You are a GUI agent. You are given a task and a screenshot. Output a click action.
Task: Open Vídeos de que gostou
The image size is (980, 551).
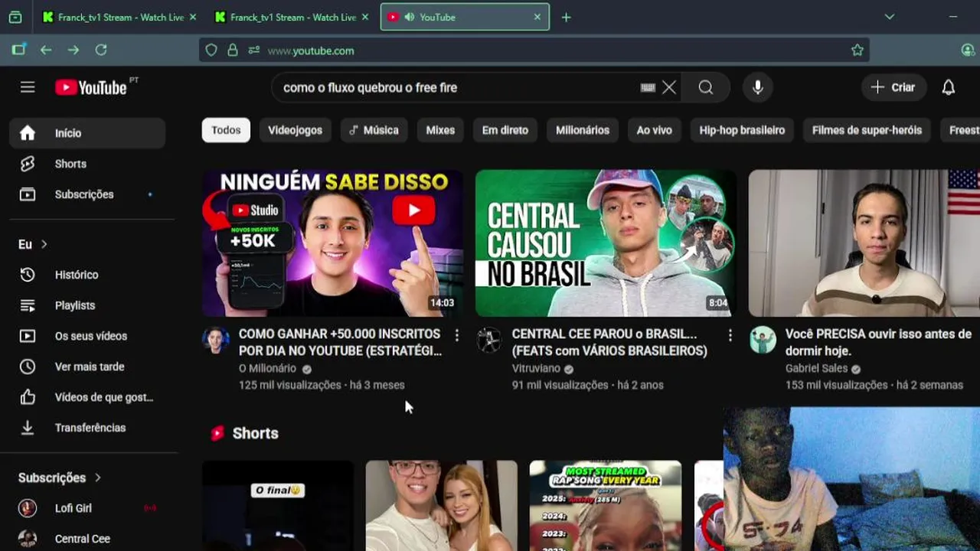(x=87, y=397)
